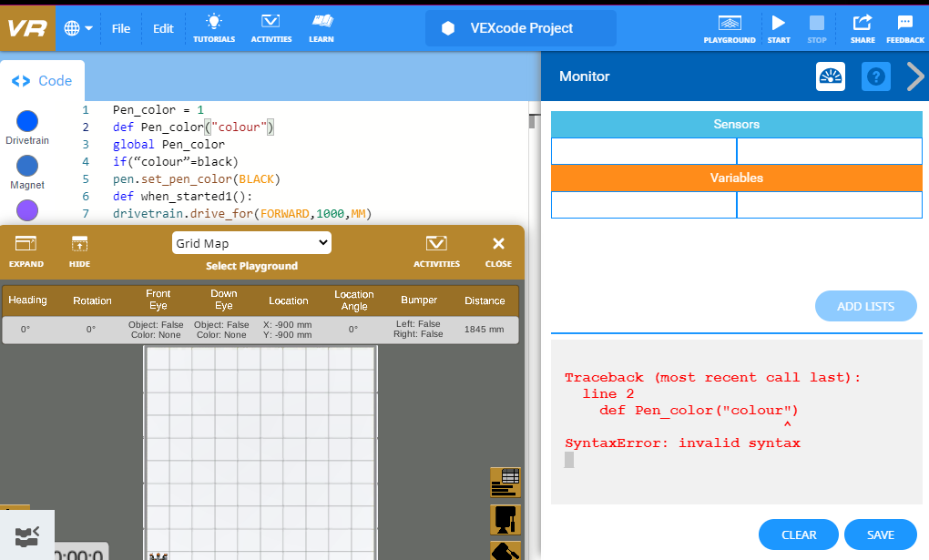Open the Grid Map playground dropdown

pyautogui.click(x=251, y=243)
